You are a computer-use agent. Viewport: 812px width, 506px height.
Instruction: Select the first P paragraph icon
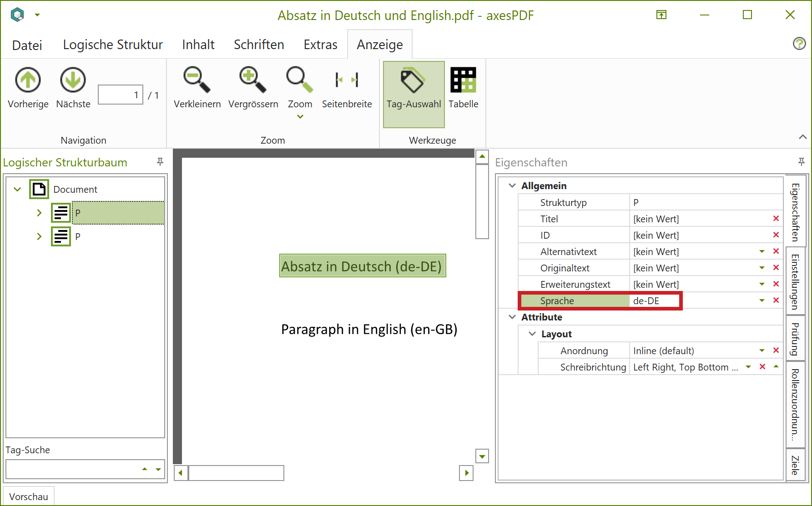pos(61,212)
